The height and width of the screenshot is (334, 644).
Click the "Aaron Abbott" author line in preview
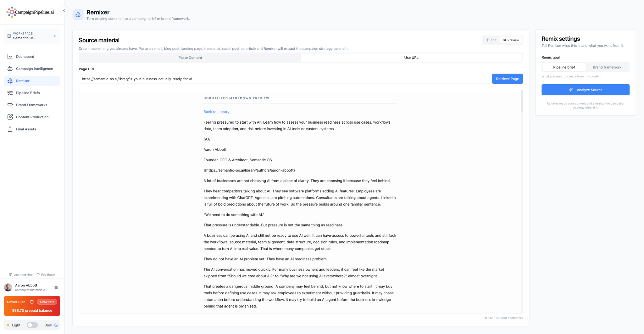click(x=215, y=150)
